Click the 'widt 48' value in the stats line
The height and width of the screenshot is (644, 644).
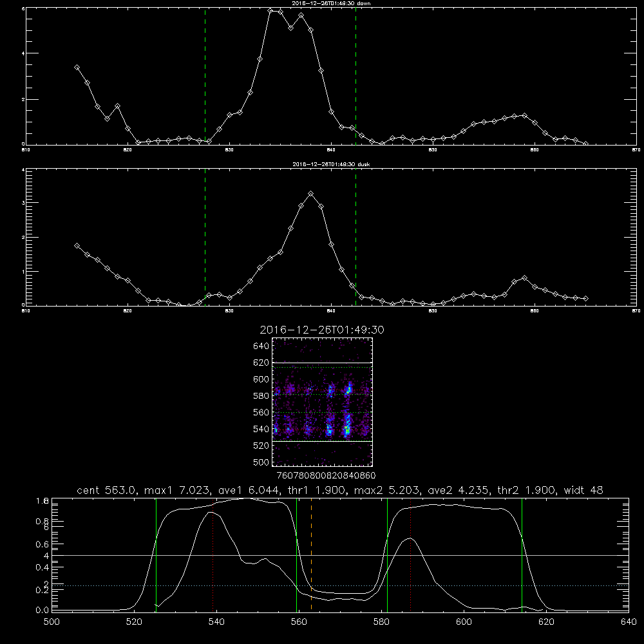click(x=583, y=490)
